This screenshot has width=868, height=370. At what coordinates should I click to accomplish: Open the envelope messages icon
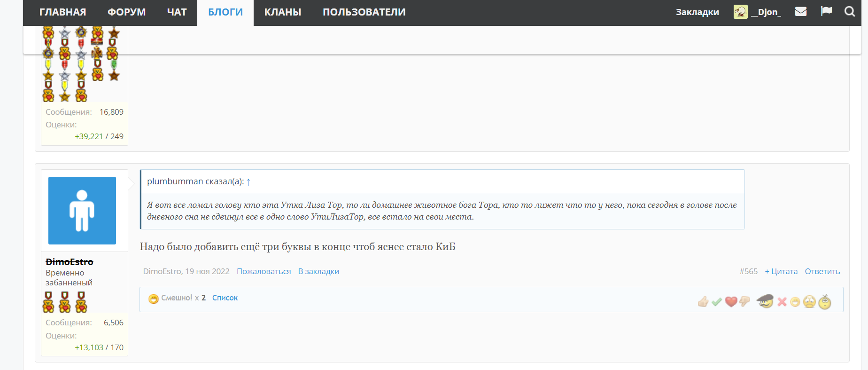[801, 12]
